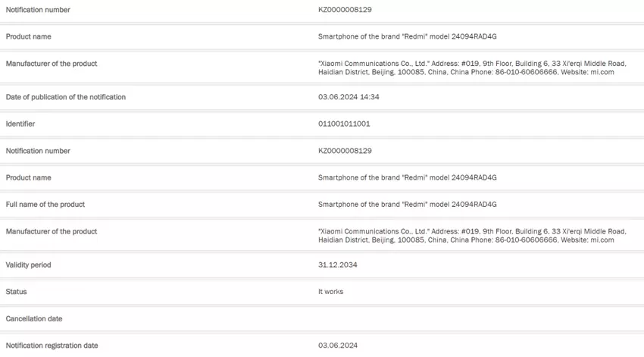The height and width of the screenshot is (357, 644).
Task: Select the identifier value 011001011001
Action: 344,124
